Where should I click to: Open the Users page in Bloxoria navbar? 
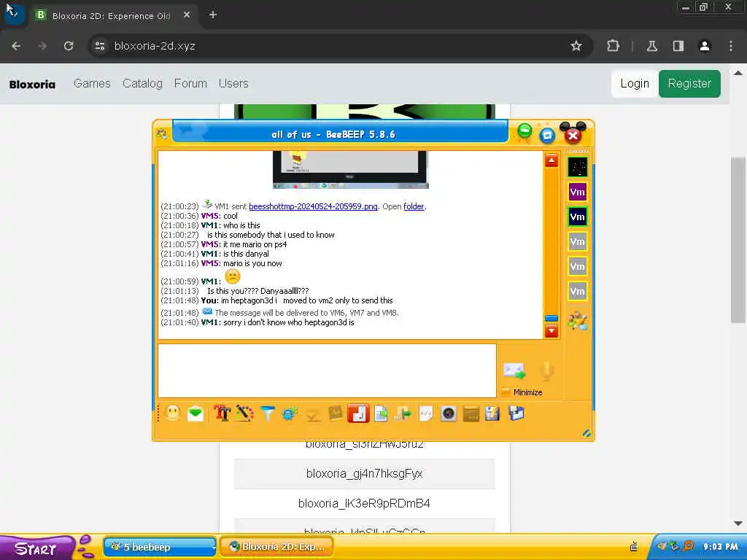tap(233, 83)
